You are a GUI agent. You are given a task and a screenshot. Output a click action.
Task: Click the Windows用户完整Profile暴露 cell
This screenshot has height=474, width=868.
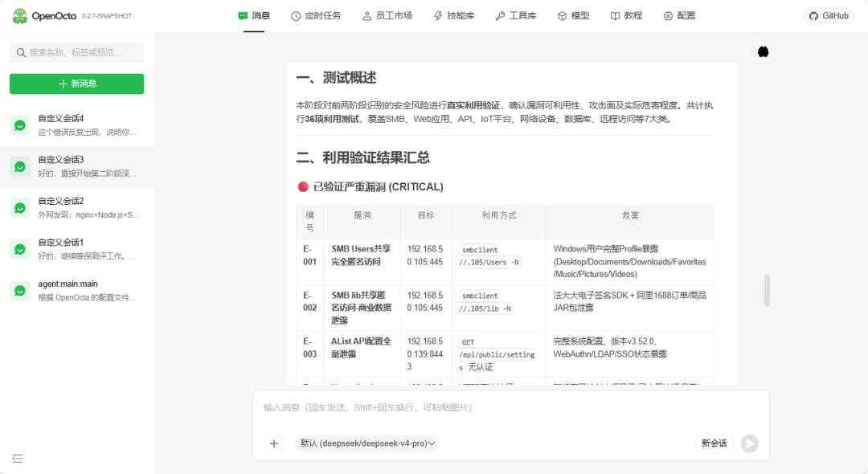[x=629, y=262]
